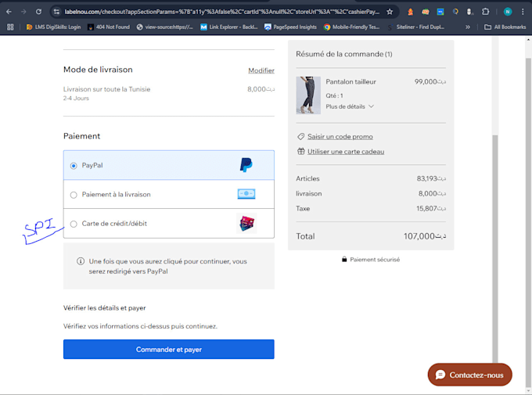This screenshot has height=395, width=532.
Task: Click the browser forward arrow
Action: coord(23,12)
